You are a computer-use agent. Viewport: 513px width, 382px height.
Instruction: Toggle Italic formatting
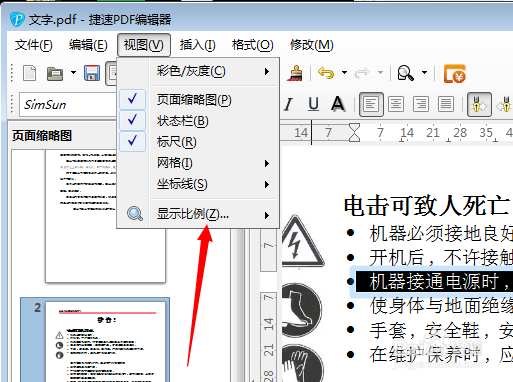coord(289,104)
